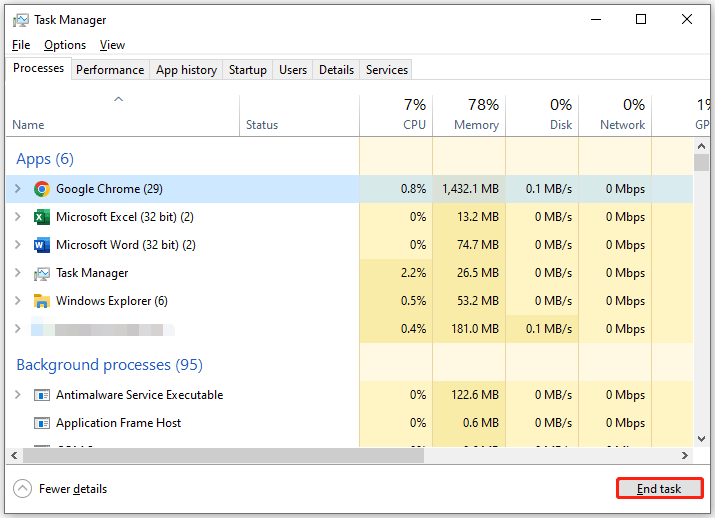Click the Application Frame Host icon
Screen dimensions: 715x518
tap(41, 423)
